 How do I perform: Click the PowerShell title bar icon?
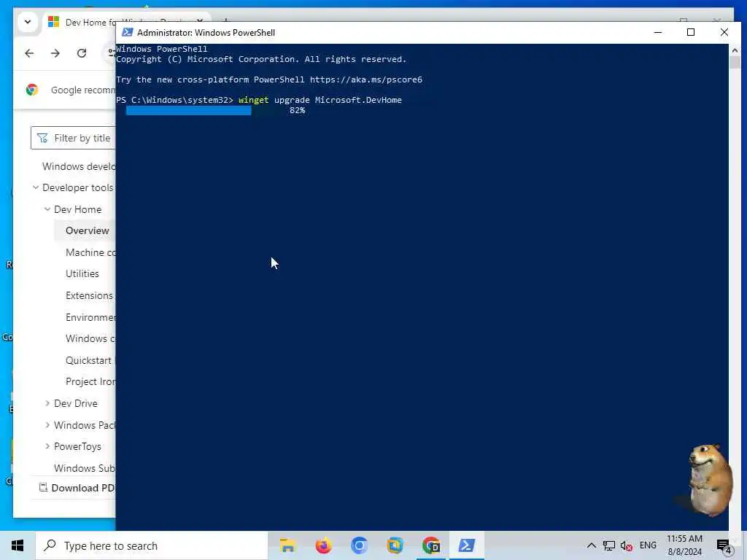pyautogui.click(x=127, y=32)
